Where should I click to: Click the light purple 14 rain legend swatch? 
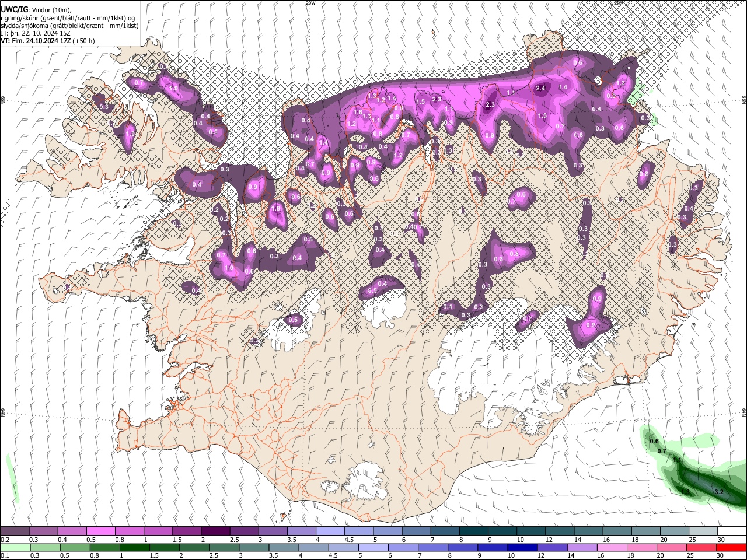[582, 548]
